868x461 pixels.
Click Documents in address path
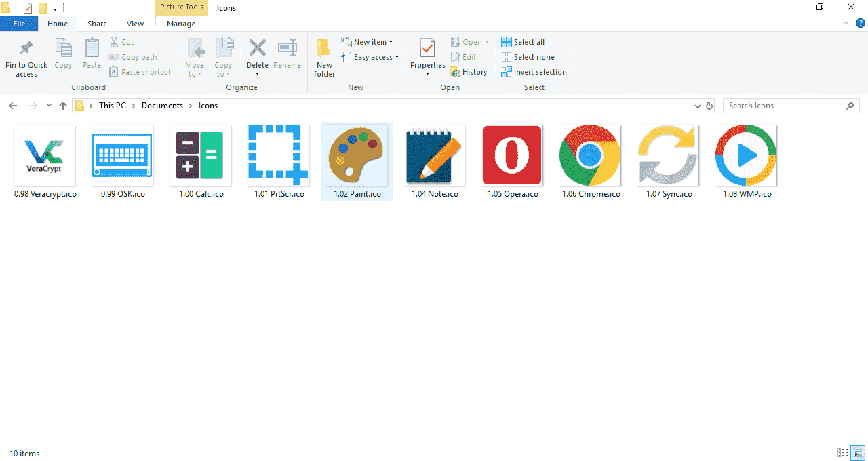(x=162, y=106)
